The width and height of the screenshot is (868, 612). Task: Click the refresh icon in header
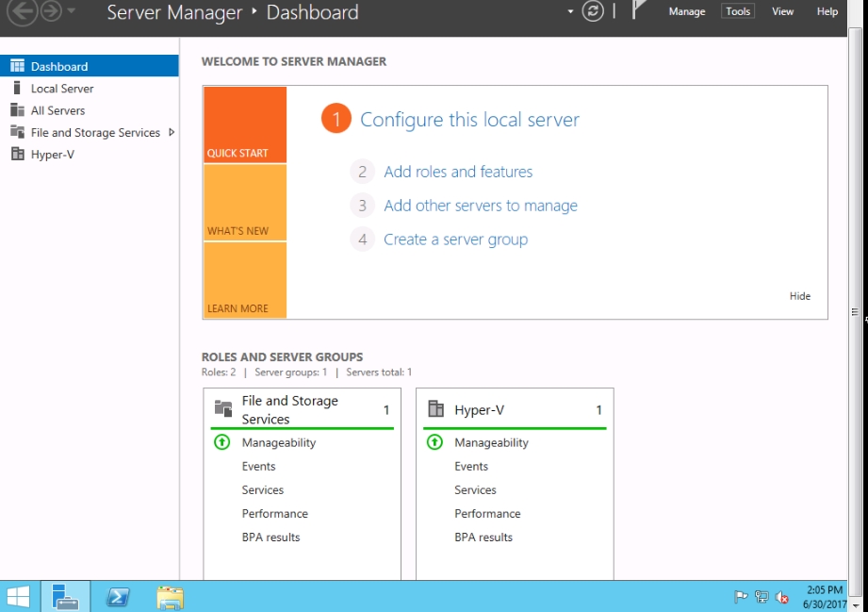pyautogui.click(x=592, y=11)
